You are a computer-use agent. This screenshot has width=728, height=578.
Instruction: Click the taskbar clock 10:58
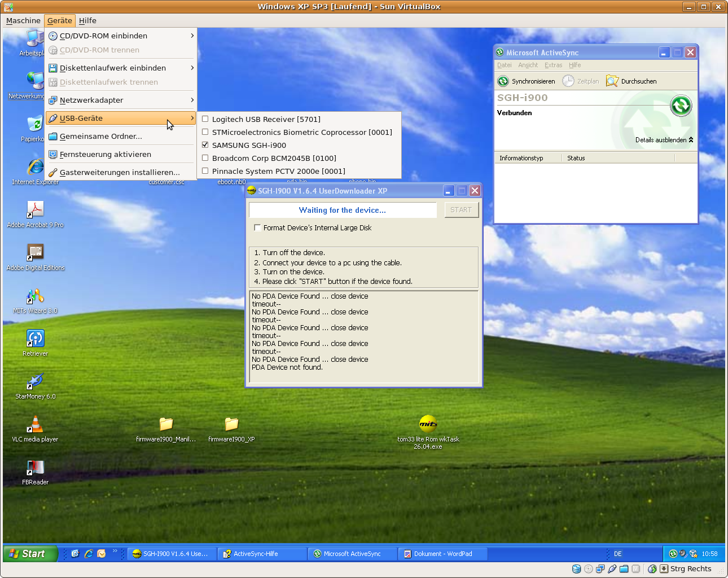709,554
